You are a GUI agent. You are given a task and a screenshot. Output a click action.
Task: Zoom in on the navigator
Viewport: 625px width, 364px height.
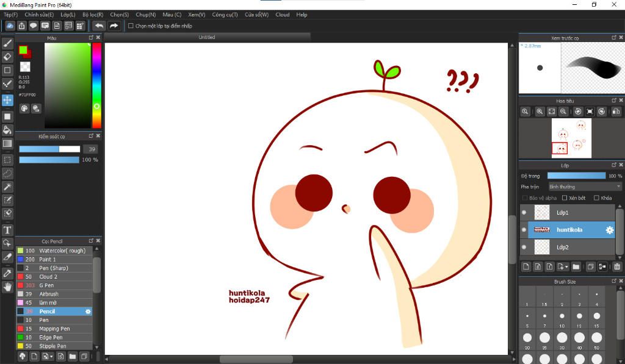click(x=540, y=112)
